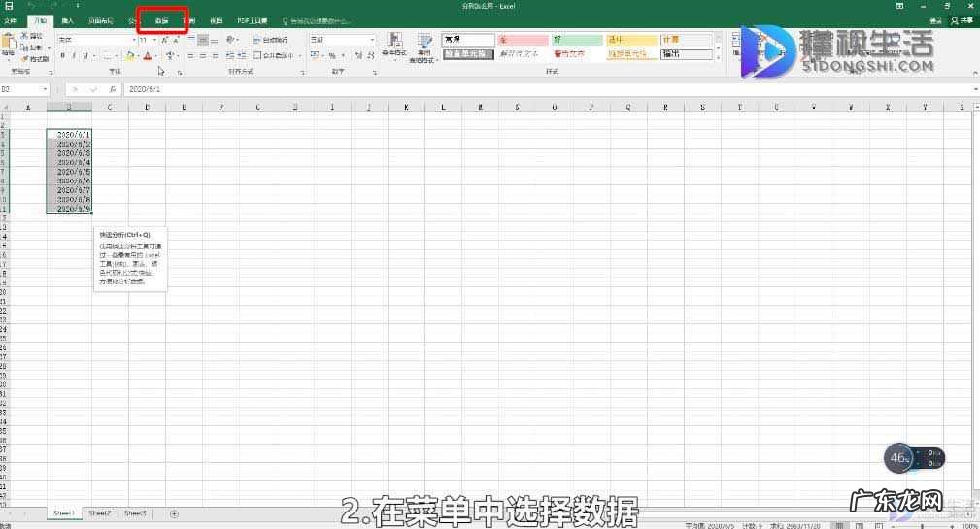Increase font size with larger A icon
Viewport: 980px width, 529px height.
point(164,40)
